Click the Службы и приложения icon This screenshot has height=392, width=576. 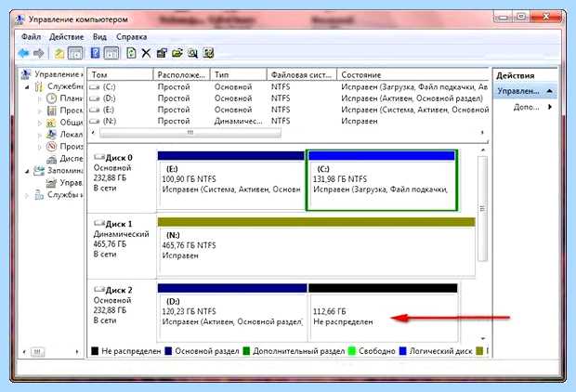click(x=39, y=195)
